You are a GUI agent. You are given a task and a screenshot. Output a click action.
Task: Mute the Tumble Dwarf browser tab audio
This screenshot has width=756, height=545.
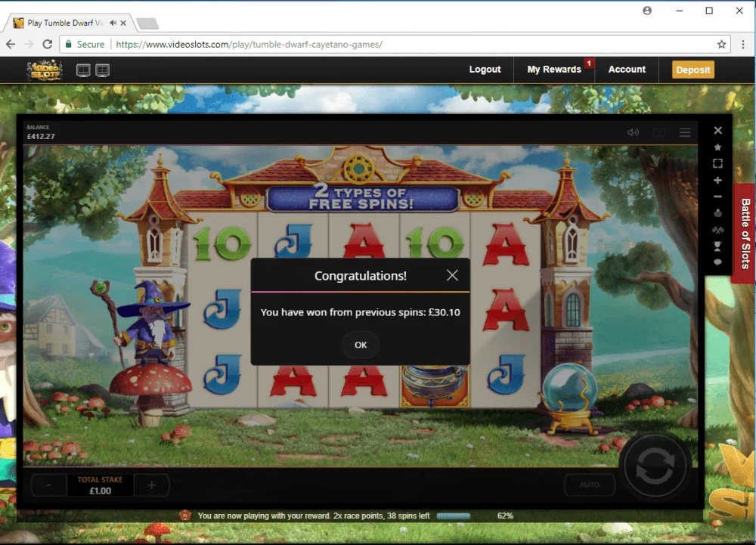(x=113, y=23)
